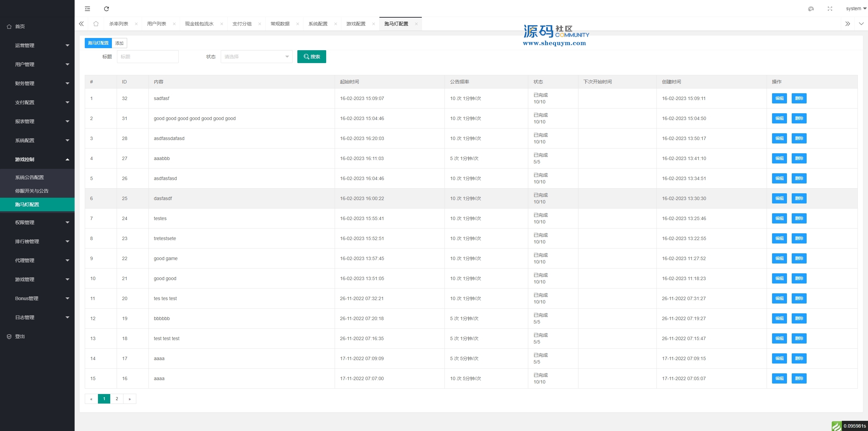Screen dimensions: 868x431
Task: Collapse the sidebar with the menu-fold icon
Action: (87, 9)
